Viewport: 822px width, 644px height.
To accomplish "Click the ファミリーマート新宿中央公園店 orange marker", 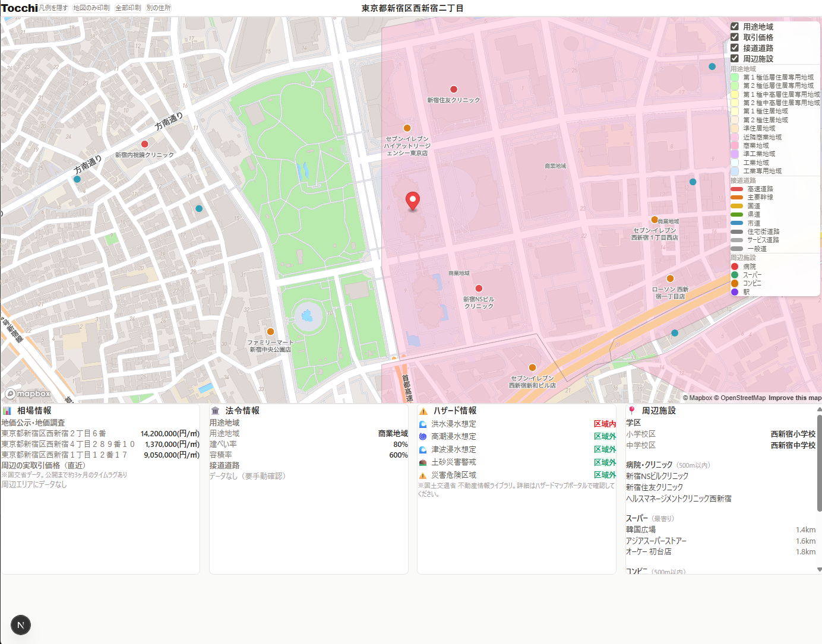I will (270, 332).
